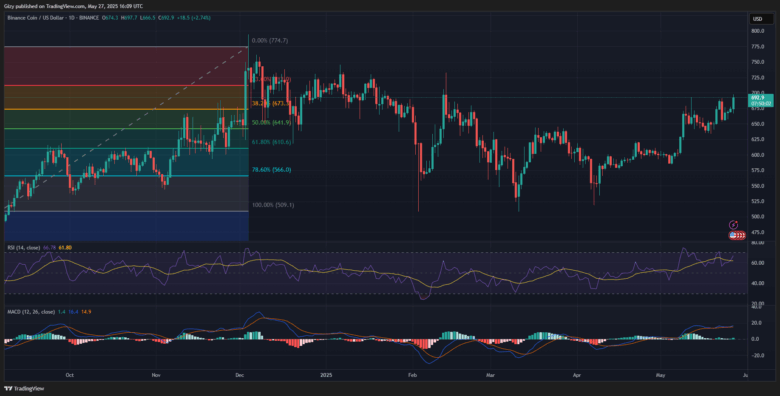Click the MACD histogram value 1.4

tap(61, 311)
